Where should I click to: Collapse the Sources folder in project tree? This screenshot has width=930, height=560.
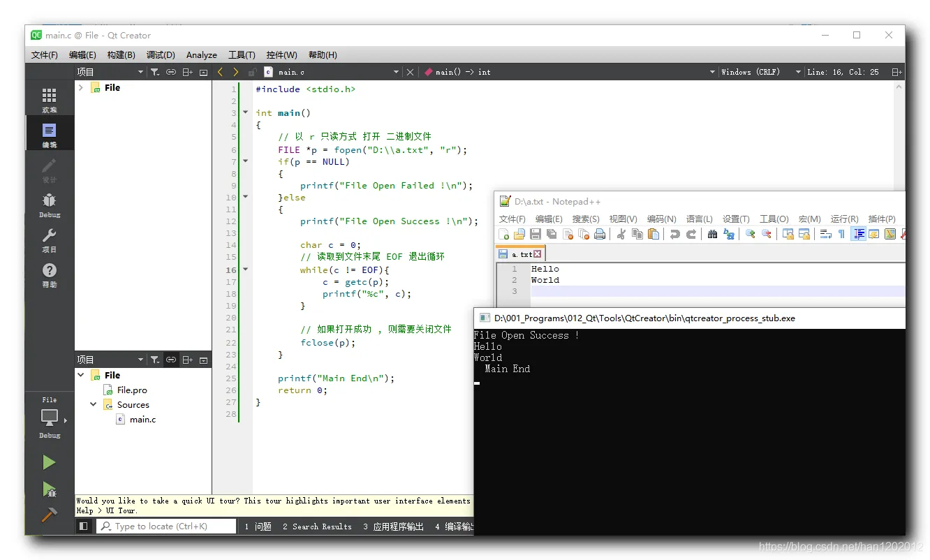click(94, 404)
